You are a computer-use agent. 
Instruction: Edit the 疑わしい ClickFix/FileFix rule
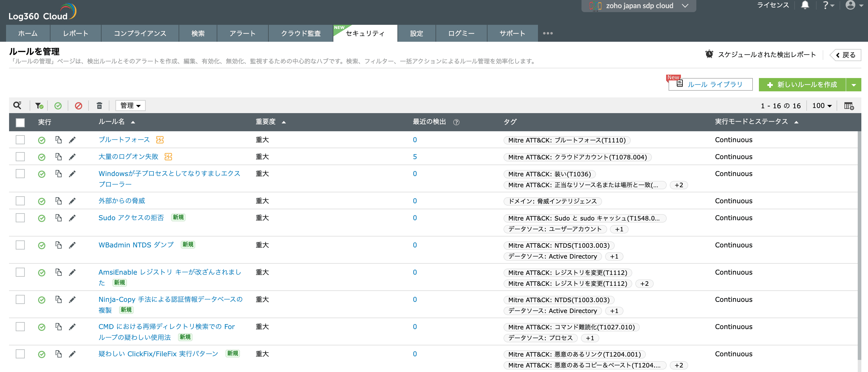point(72,354)
